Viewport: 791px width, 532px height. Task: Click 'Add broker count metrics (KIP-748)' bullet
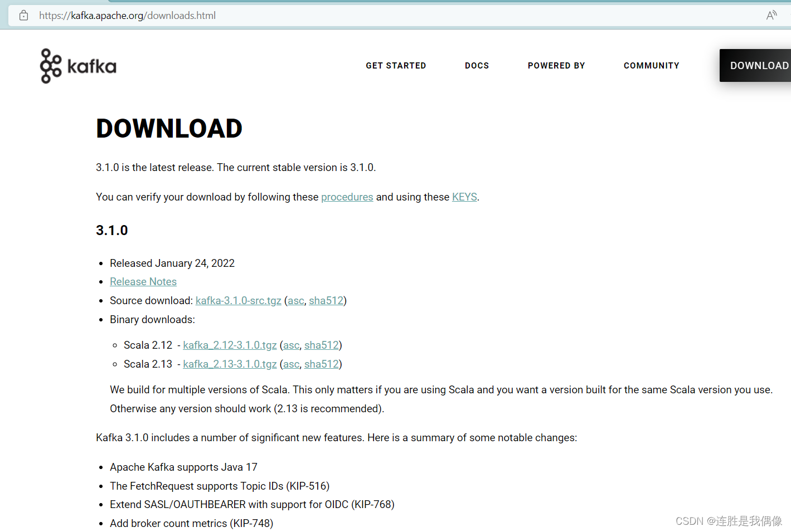pyautogui.click(x=191, y=524)
